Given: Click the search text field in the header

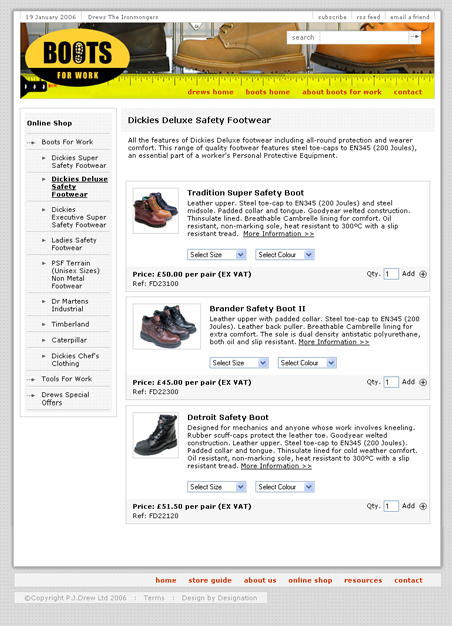Looking at the screenshot, I should pyautogui.click(x=364, y=38).
